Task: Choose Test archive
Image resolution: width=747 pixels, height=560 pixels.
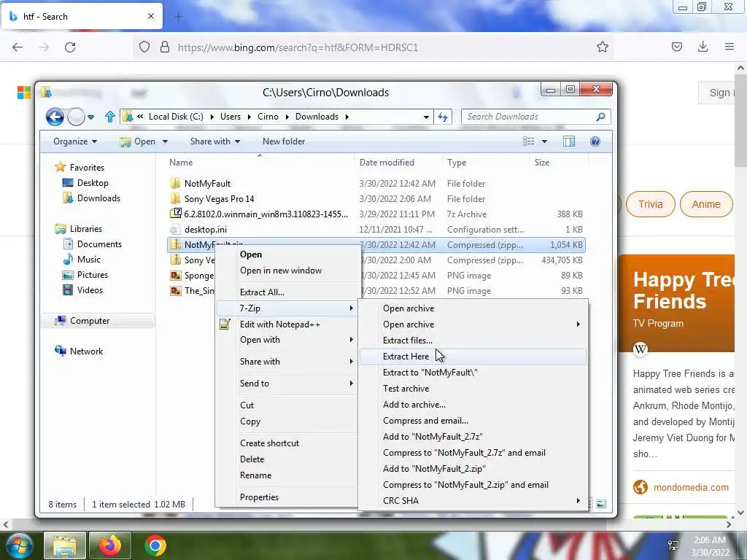Action: pos(473,389)
